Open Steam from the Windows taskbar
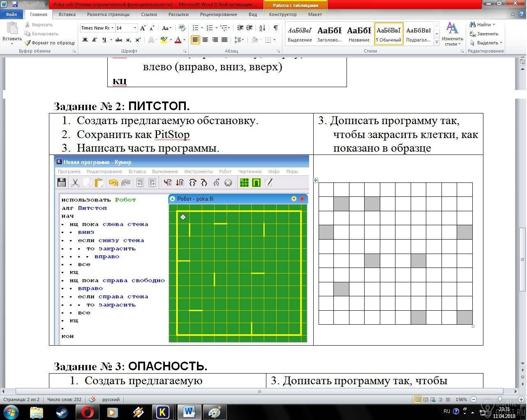Screen dimensions: 527x420 (x=62, y=412)
